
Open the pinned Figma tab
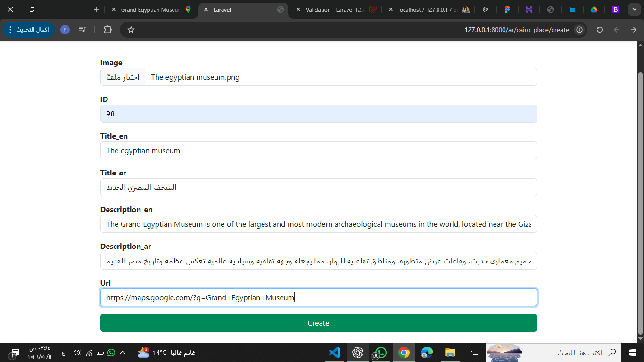(x=507, y=9)
